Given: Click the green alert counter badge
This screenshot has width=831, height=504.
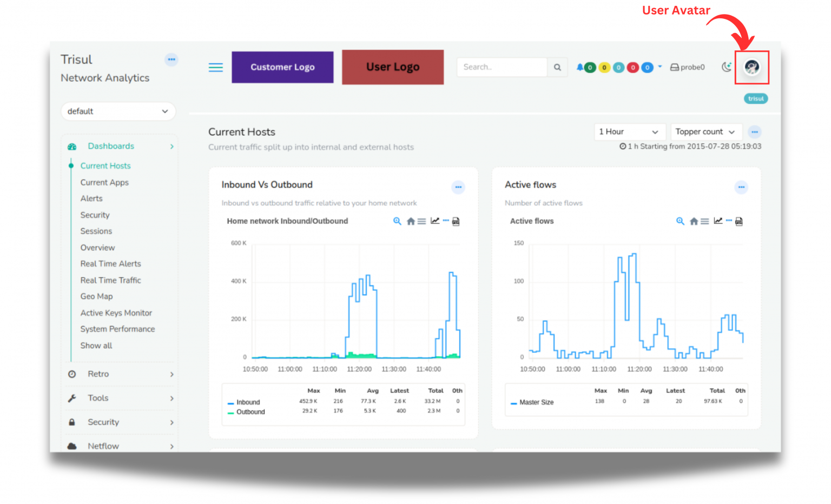Looking at the screenshot, I should coord(590,68).
